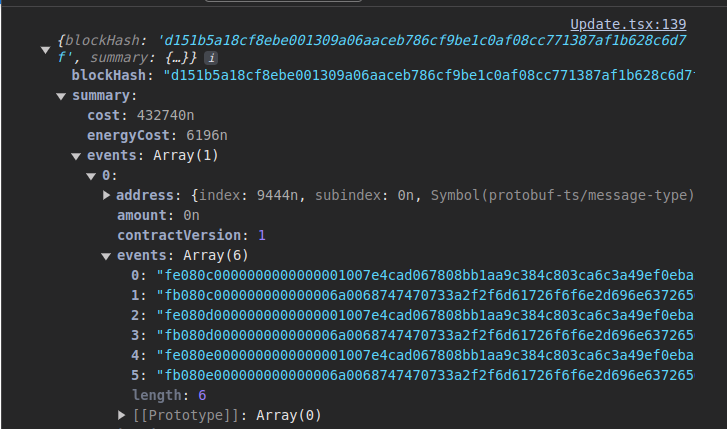Click the info 'i' badge icon

point(211,58)
